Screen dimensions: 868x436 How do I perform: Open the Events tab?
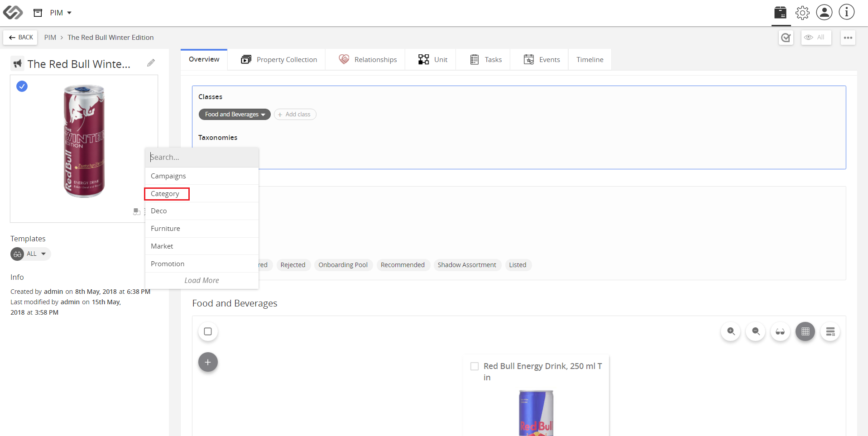(x=542, y=59)
